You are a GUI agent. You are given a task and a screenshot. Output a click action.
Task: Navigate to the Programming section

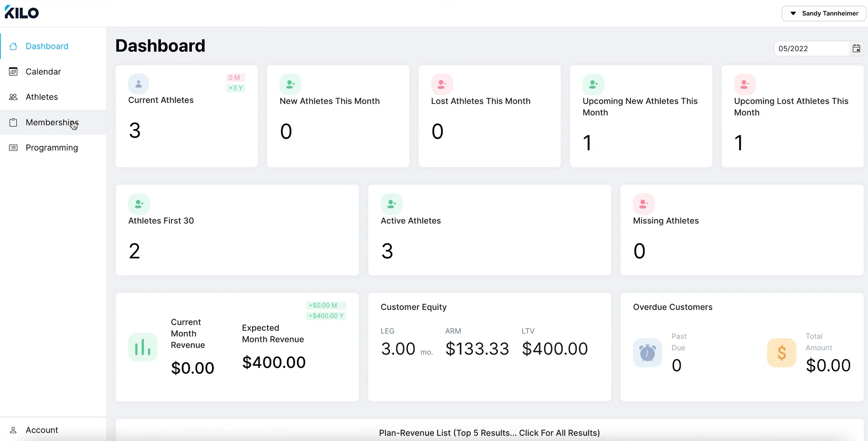coord(51,147)
